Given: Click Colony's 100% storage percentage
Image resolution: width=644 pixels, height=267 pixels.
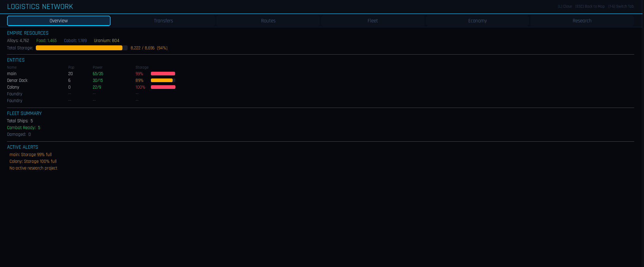Looking at the screenshot, I should point(140,87).
